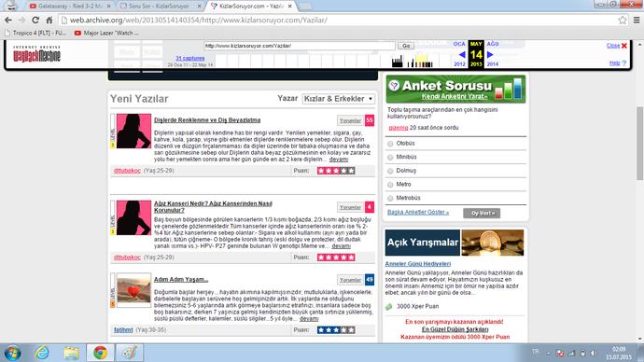Screen dimensions: 644x362
Task: Click Başka Anketler Göster link
Action: pos(418,212)
